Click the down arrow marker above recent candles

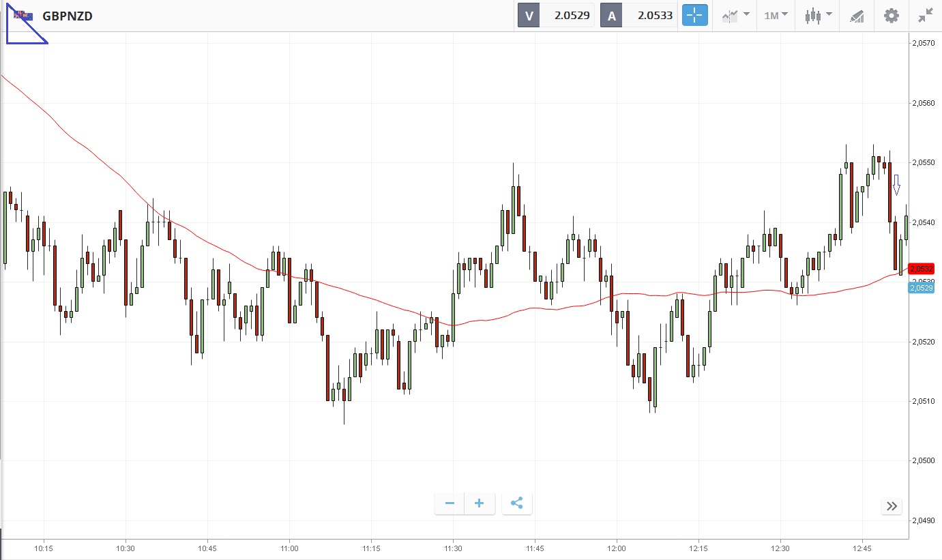tap(896, 184)
